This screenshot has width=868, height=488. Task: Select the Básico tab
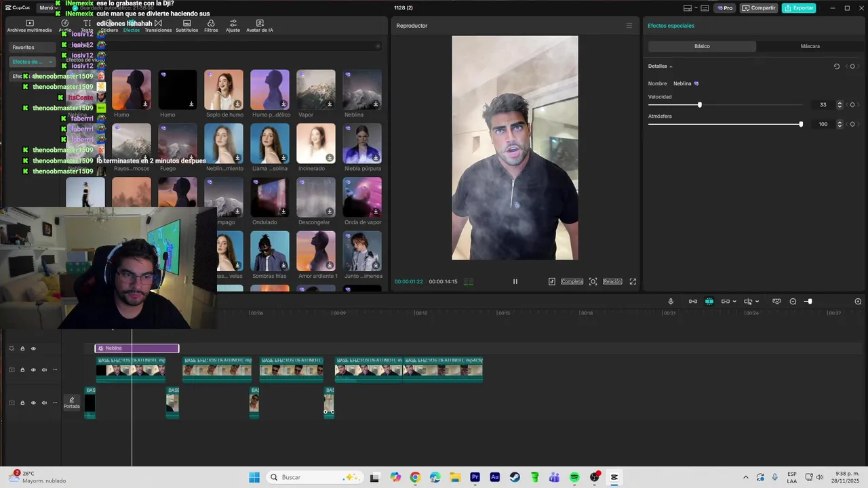[x=702, y=46]
